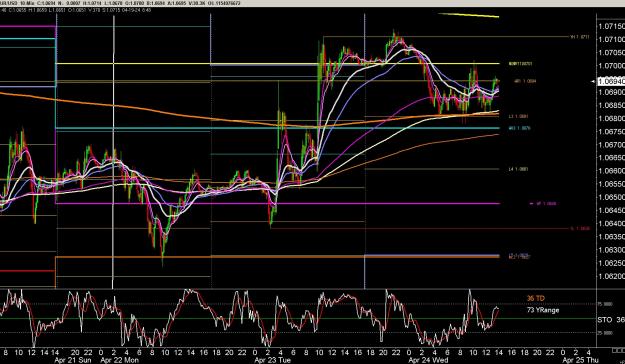625x364 pixels.
Task: Select the thick orange line near 1.0627
Action: pyautogui.click(x=277, y=257)
